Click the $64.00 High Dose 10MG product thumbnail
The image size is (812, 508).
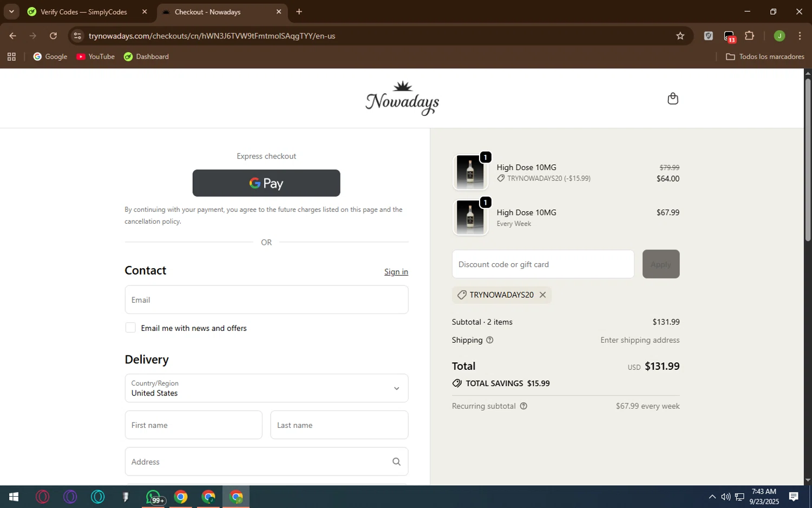point(470,172)
